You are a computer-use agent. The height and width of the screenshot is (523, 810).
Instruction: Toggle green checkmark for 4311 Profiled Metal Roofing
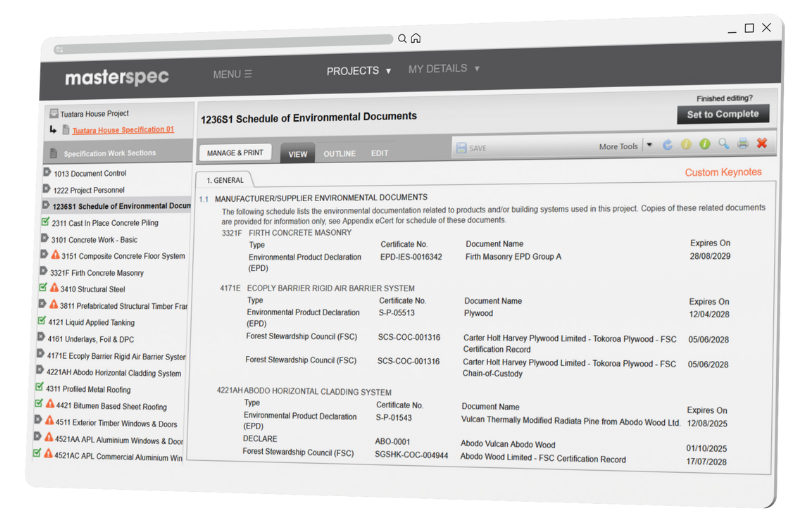(x=39, y=387)
